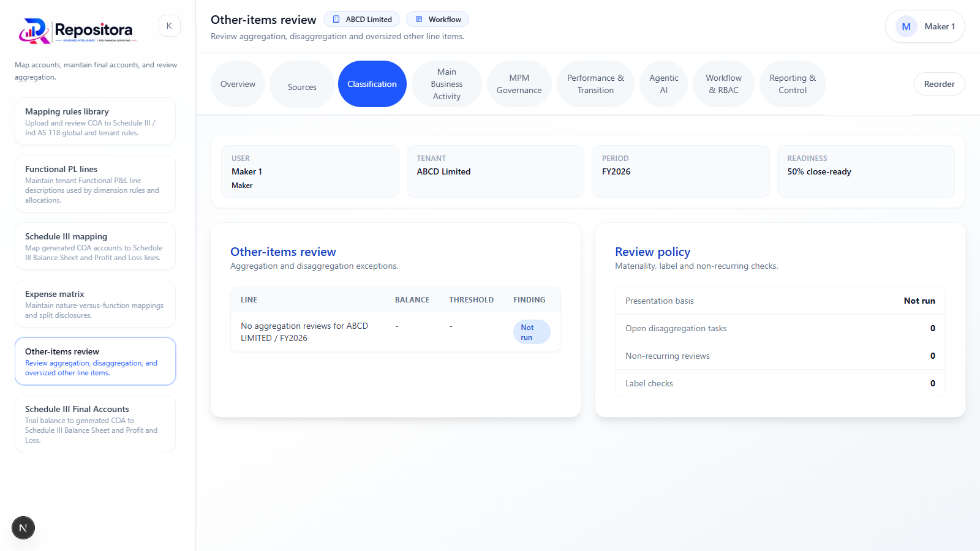Click the USER Maker 1 info card

(x=310, y=171)
